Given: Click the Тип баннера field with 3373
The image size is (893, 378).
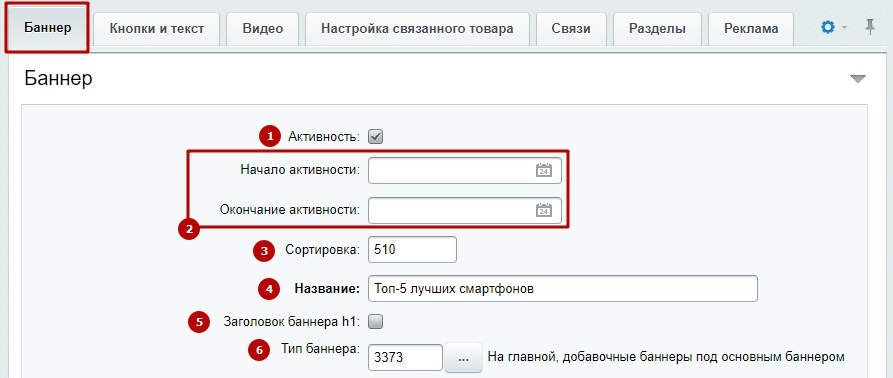Looking at the screenshot, I should click(x=405, y=358).
